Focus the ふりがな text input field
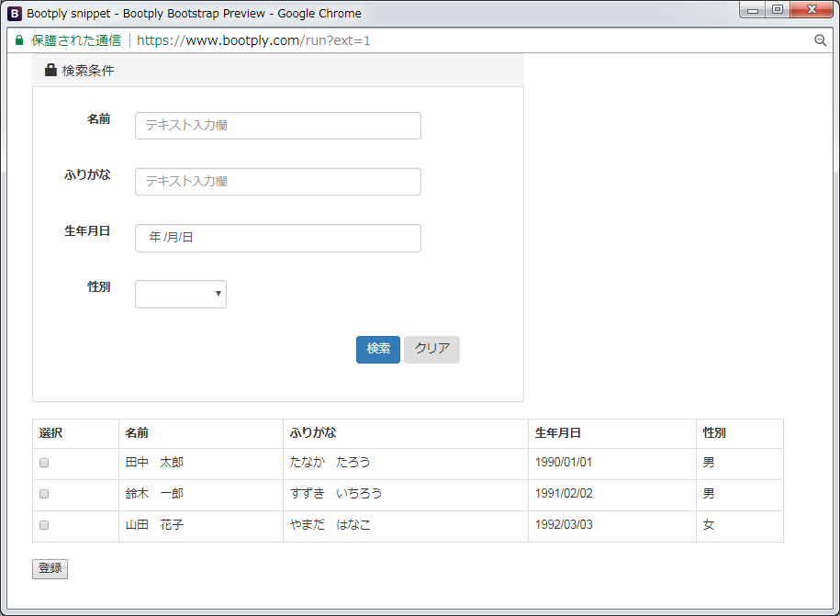Image resolution: width=840 pixels, height=616 pixels. tap(277, 182)
